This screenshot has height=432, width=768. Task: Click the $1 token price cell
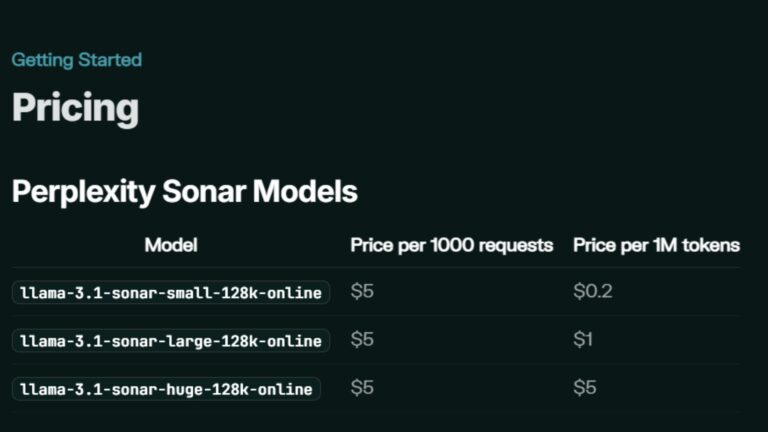click(x=583, y=339)
